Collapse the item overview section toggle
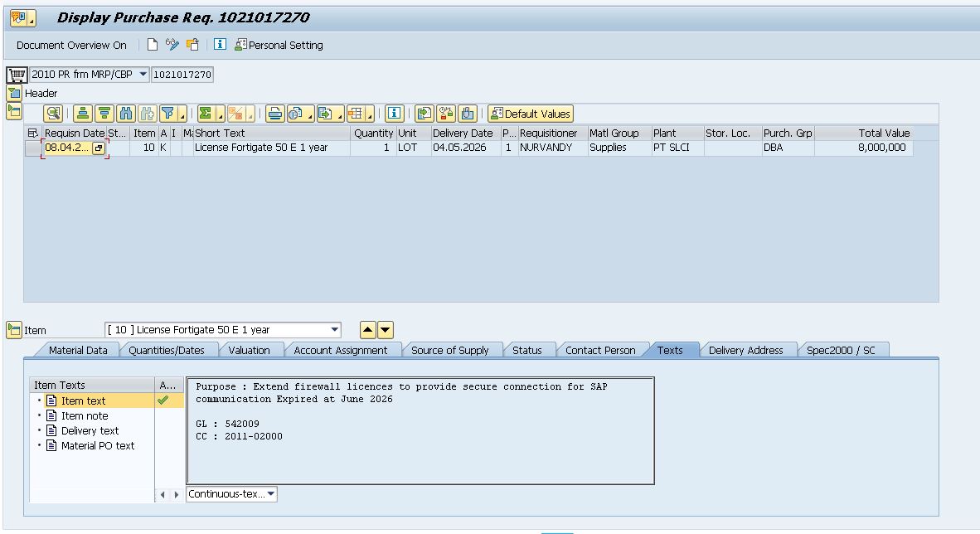Image resolution: width=980 pixels, height=534 pixels. click(14, 109)
